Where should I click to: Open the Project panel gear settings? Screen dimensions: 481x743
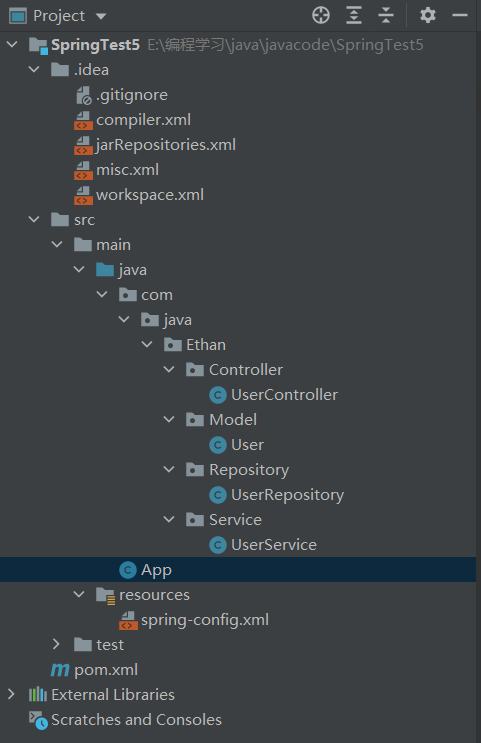coord(427,15)
